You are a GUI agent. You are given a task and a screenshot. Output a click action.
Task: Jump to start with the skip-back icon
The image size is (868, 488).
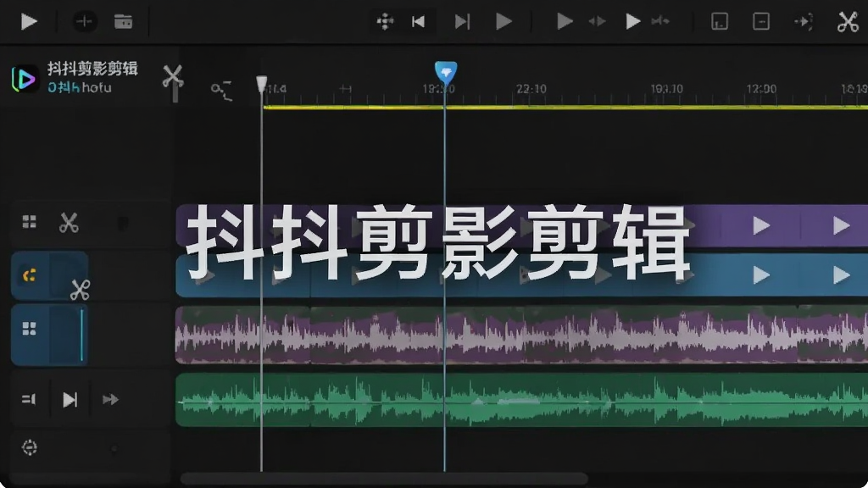click(418, 21)
